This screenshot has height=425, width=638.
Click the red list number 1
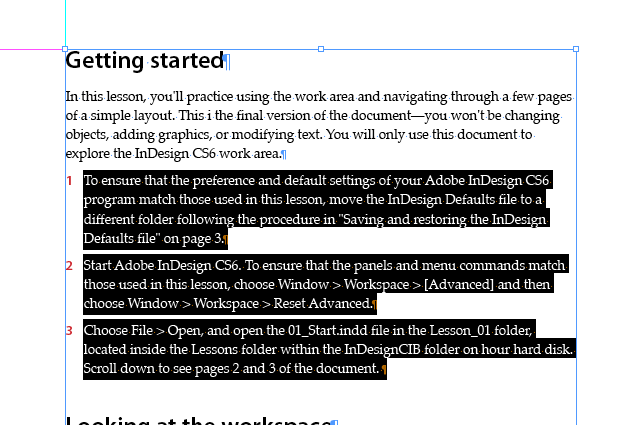pyautogui.click(x=70, y=181)
